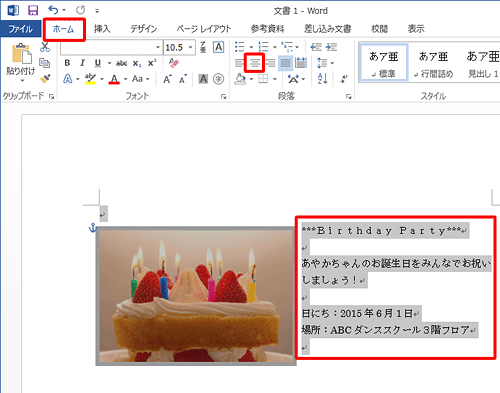Open the Change Case Aa dropdown
Image resolution: width=500 pixels, height=393 pixels.
(x=141, y=79)
